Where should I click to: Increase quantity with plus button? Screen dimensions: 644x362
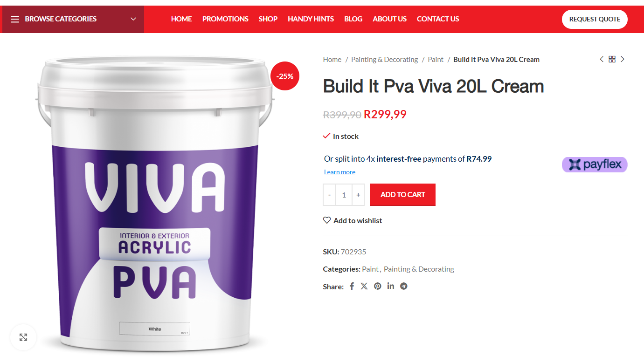358,195
